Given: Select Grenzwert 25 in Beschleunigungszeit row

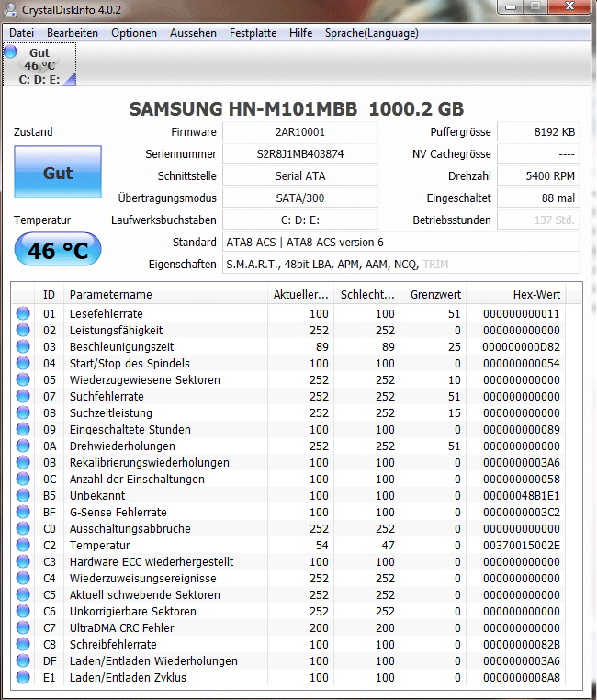Looking at the screenshot, I should (x=454, y=347).
